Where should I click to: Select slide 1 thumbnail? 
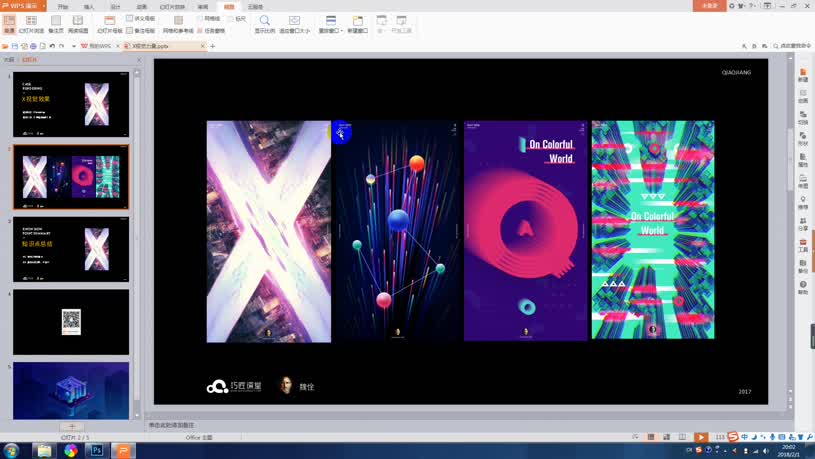coord(71,104)
